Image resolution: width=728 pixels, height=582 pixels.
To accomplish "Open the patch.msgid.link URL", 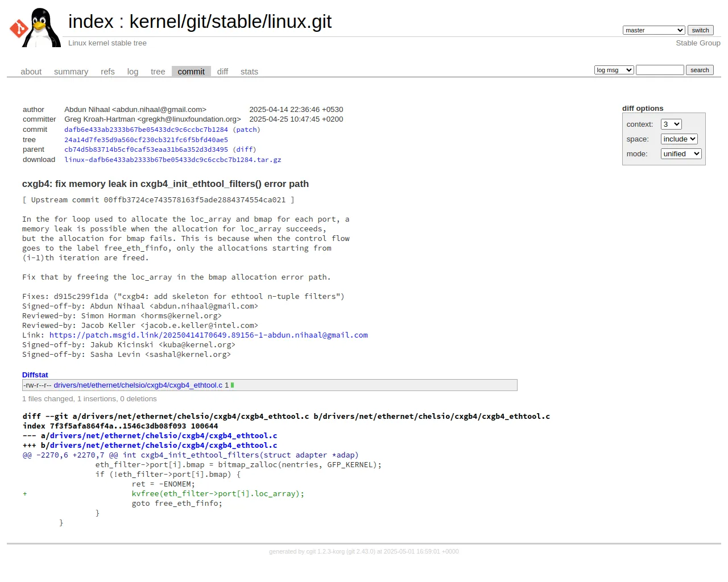I will click(209, 335).
